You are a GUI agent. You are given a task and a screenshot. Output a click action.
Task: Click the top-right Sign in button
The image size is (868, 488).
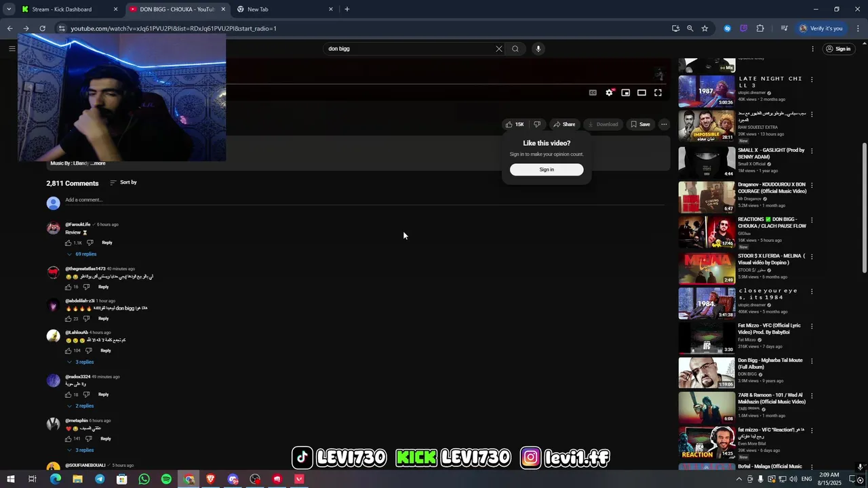(x=838, y=49)
